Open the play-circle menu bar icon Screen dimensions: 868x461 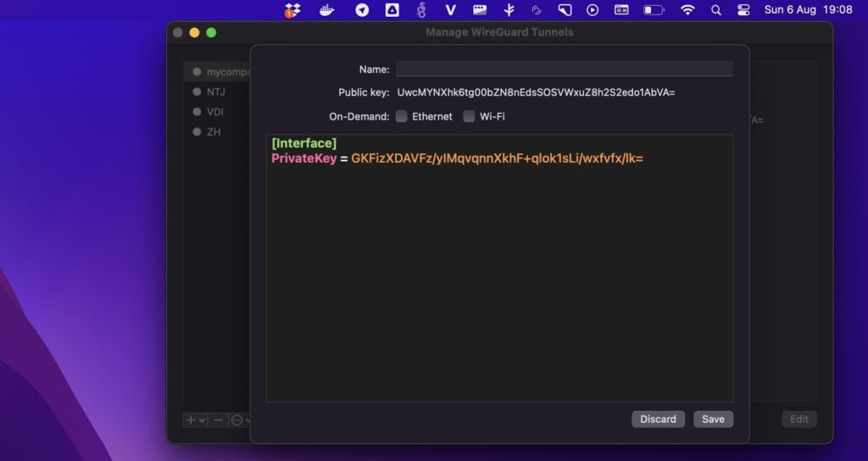[593, 10]
